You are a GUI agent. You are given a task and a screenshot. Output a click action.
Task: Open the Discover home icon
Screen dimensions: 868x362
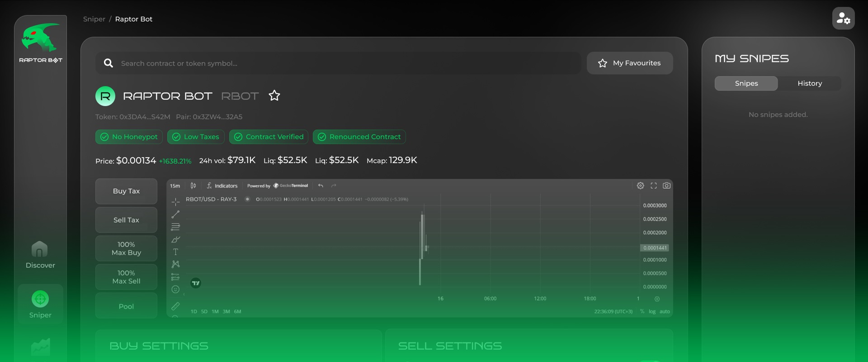pyautogui.click(x=40, y=249)
